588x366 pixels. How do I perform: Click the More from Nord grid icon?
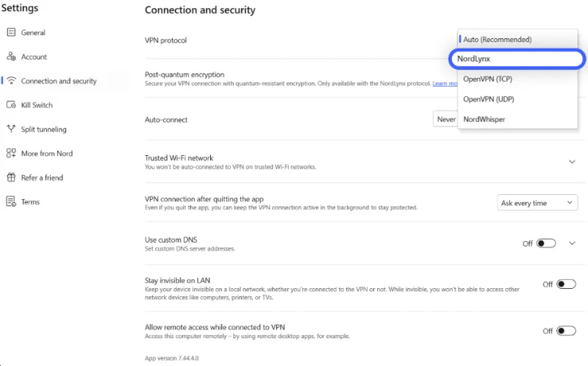11,154
